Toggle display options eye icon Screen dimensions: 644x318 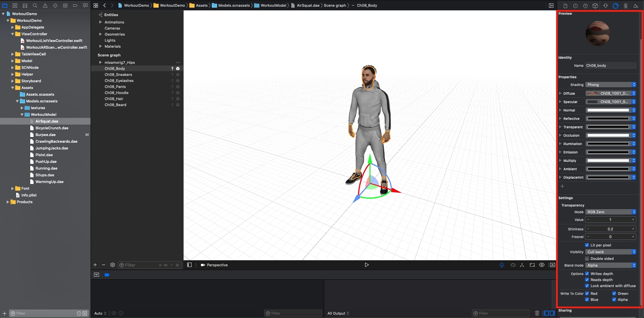tap(542, 265)
